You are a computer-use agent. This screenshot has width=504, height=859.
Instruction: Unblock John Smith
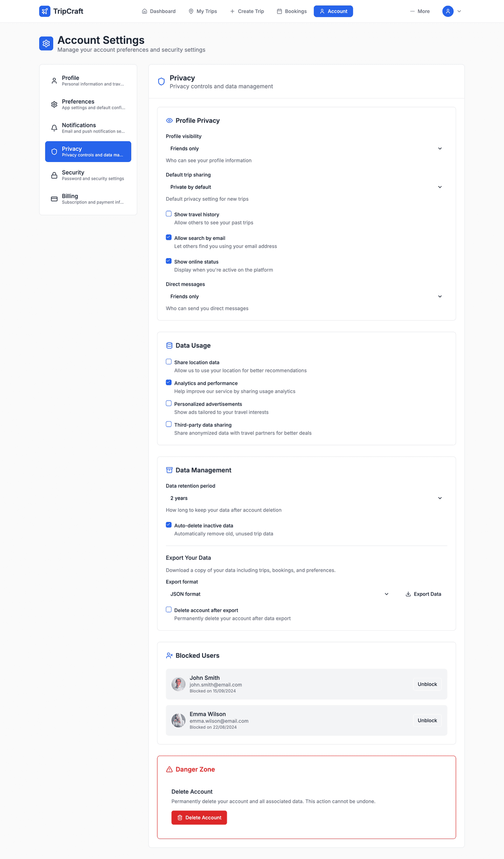point(427,684)
